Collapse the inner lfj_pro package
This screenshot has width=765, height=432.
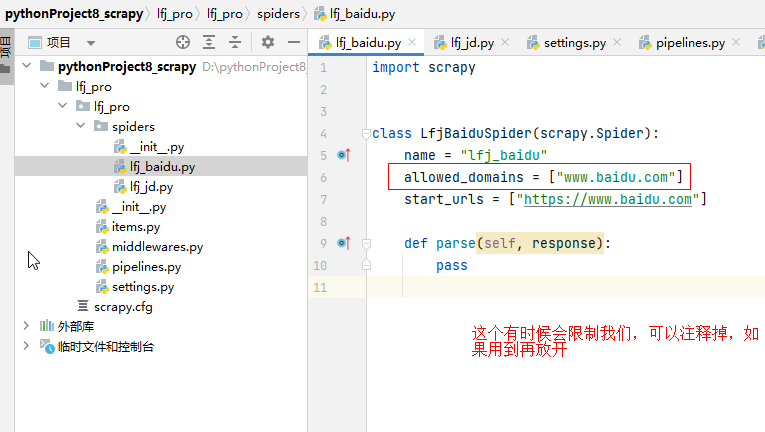63,105
